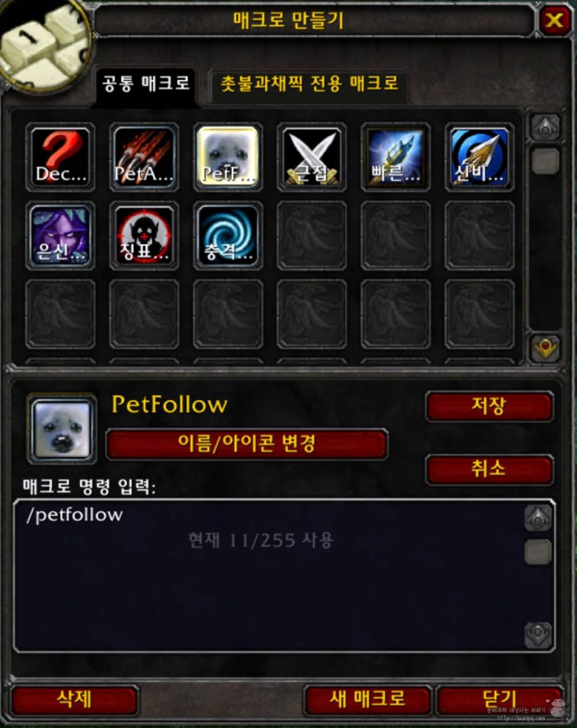Select the 충격... blue swirl macro
This screenshot has height=728, width=577.
click(228, 236)
